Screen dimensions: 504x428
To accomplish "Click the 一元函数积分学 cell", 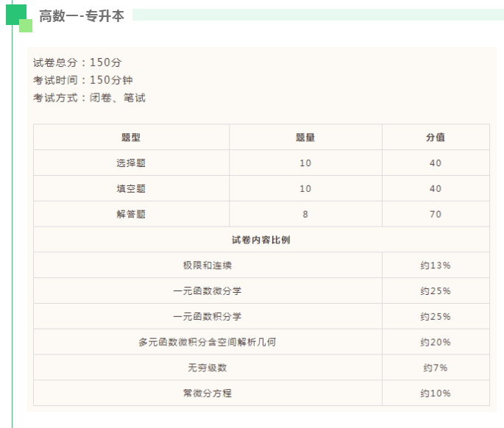I will [207, 317].
